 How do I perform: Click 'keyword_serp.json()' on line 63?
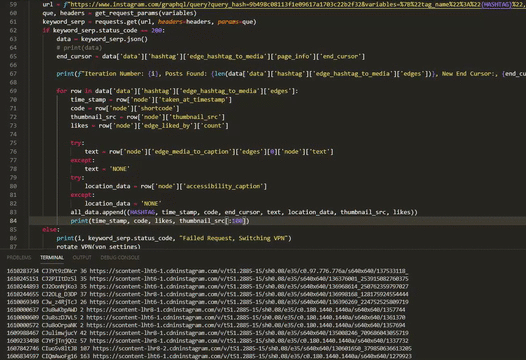click(114, 39)
